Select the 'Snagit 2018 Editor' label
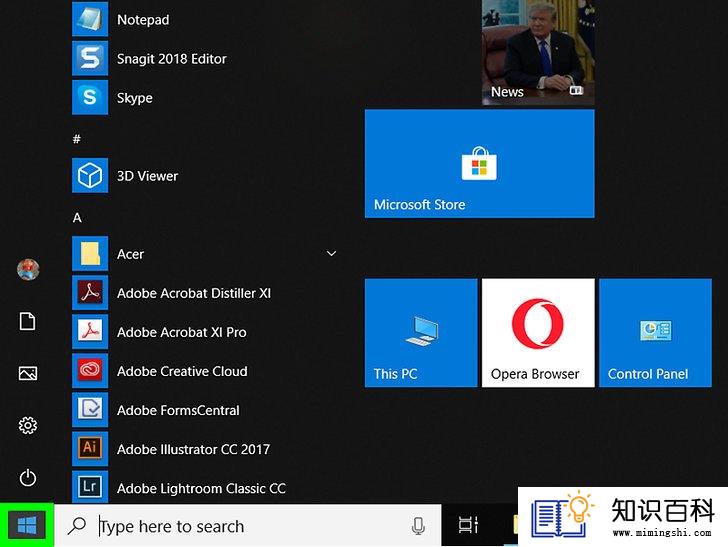 pyautogui.click(x=172, y=59)
